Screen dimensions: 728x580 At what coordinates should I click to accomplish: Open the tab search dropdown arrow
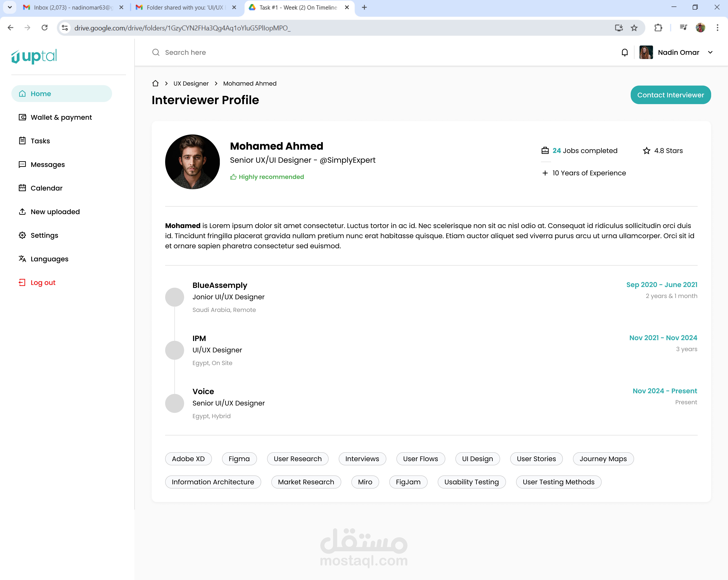pos(10,7)
